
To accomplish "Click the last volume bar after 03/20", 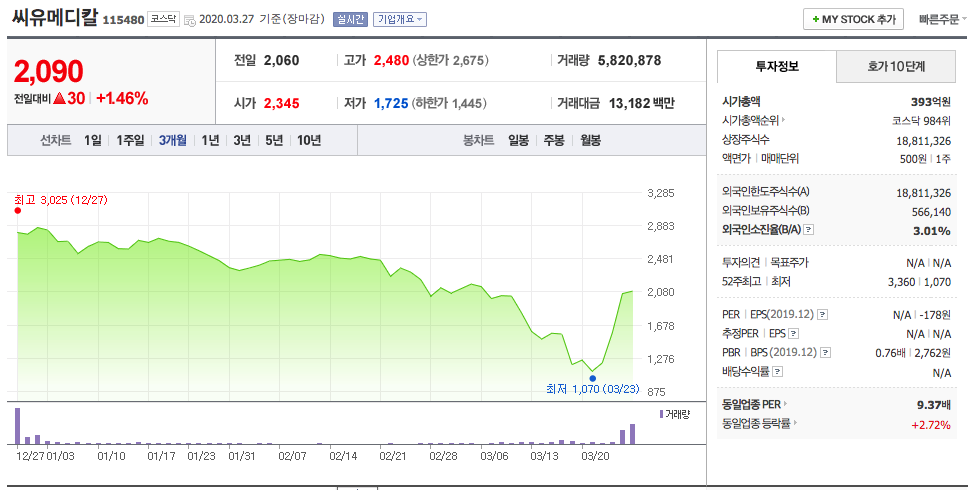I will (x=632, y=434).
